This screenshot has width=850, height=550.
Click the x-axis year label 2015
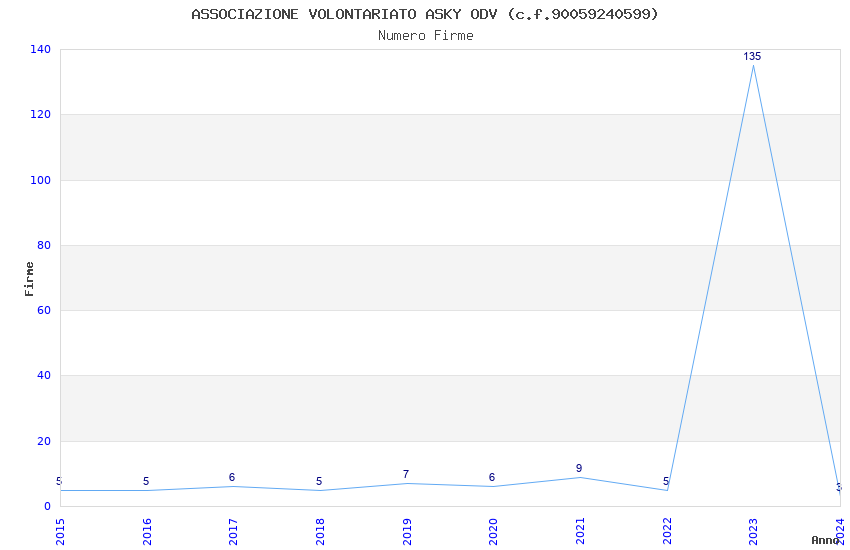pyautogui.click(x=60, y=532)
